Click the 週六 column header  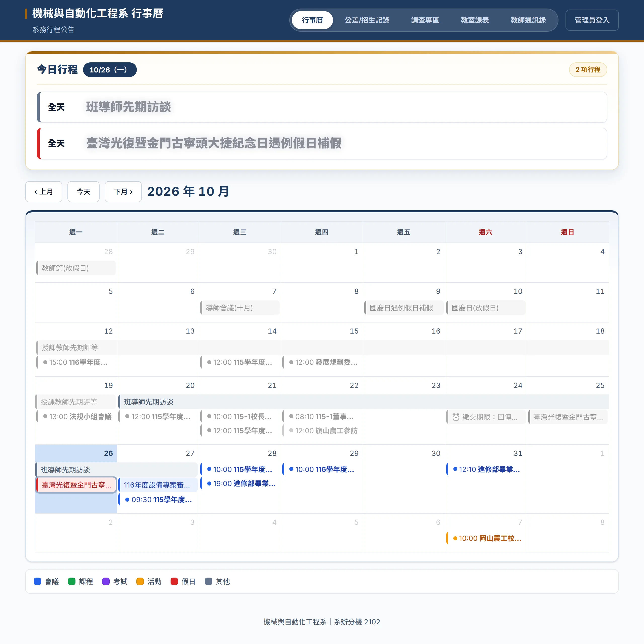[x=486, y=232]
